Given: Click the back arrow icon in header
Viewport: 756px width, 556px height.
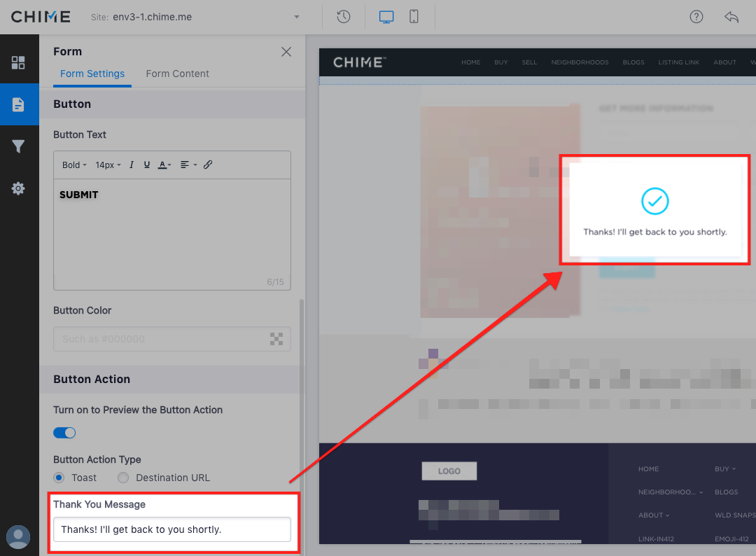Looking at the screenshot, I should (x=731, y=17).
